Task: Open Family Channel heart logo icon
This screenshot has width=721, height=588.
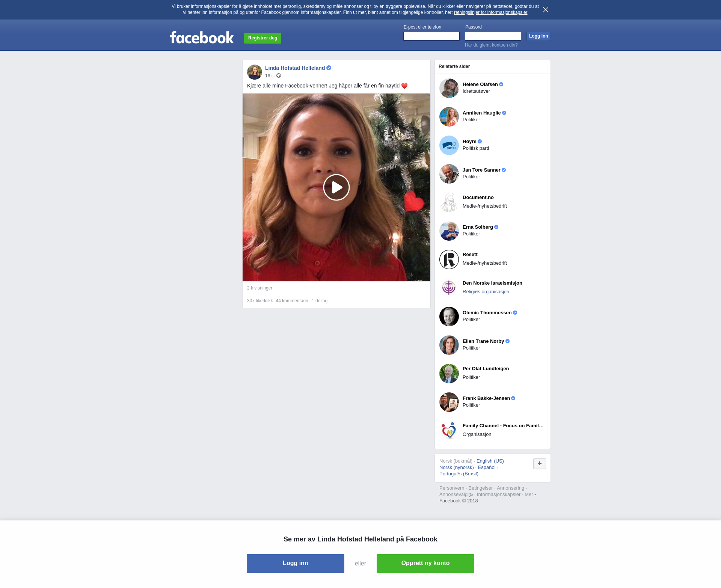Action: pyautogui.click(x=449, y=431)
